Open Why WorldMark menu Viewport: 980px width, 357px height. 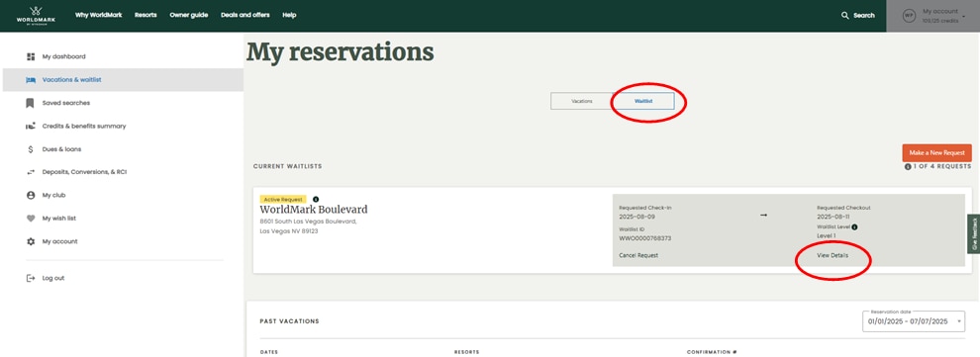pyautogui.click(x=99, y=15)
